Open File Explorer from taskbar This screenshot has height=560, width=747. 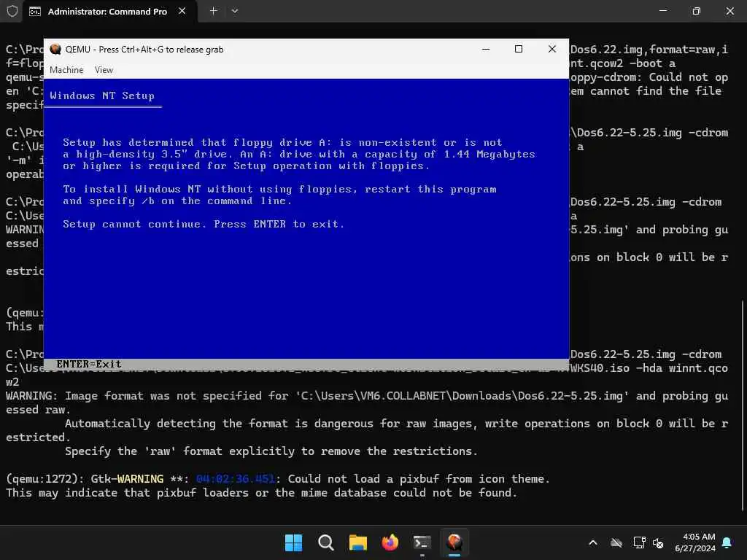[357, 542]
